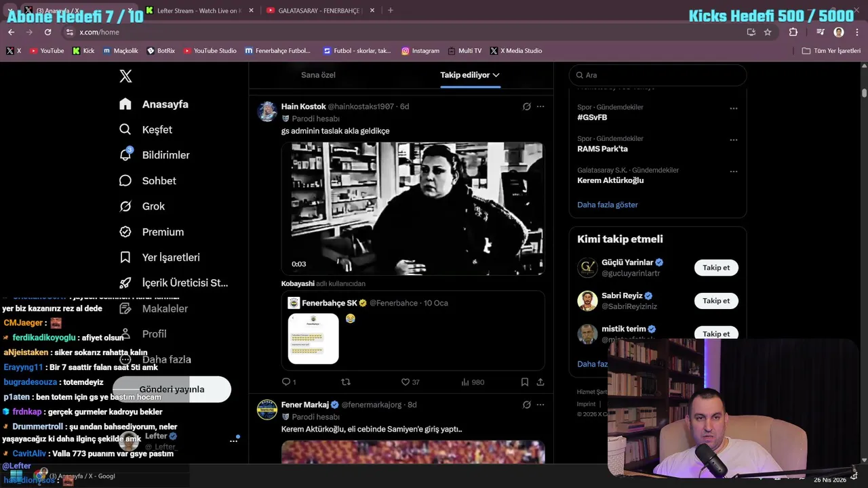Follow Sabri Reyiz account

[716, 301]
